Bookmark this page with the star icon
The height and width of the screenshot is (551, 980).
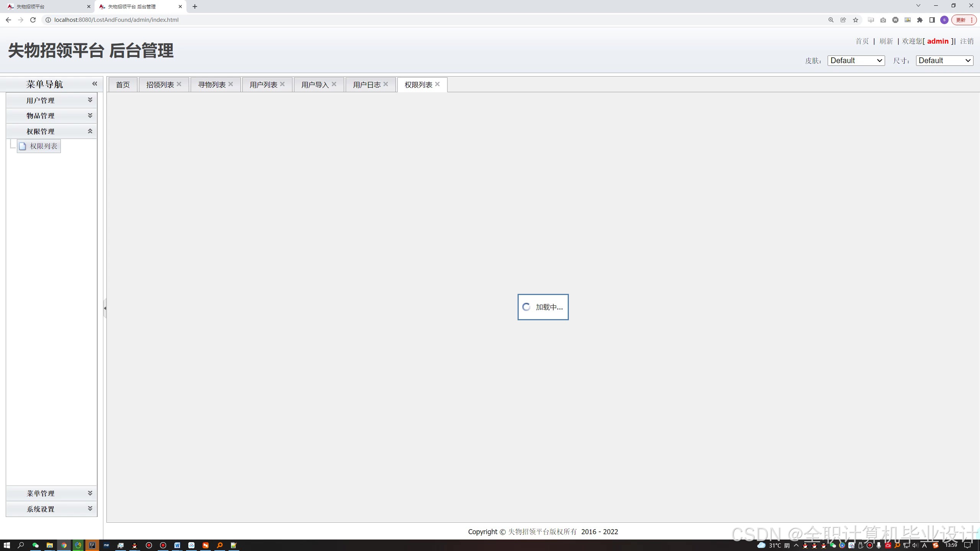tap(856, 20)
